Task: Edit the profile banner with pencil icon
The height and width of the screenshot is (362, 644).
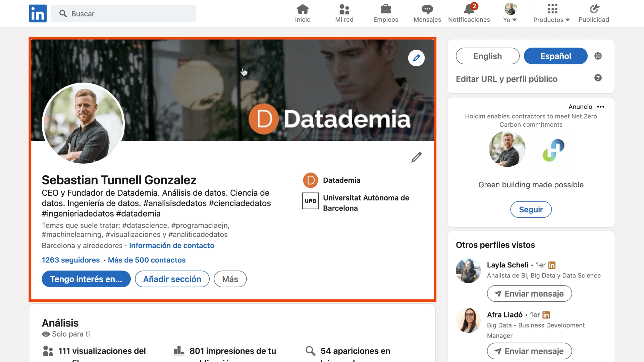Action: point(417,58)
